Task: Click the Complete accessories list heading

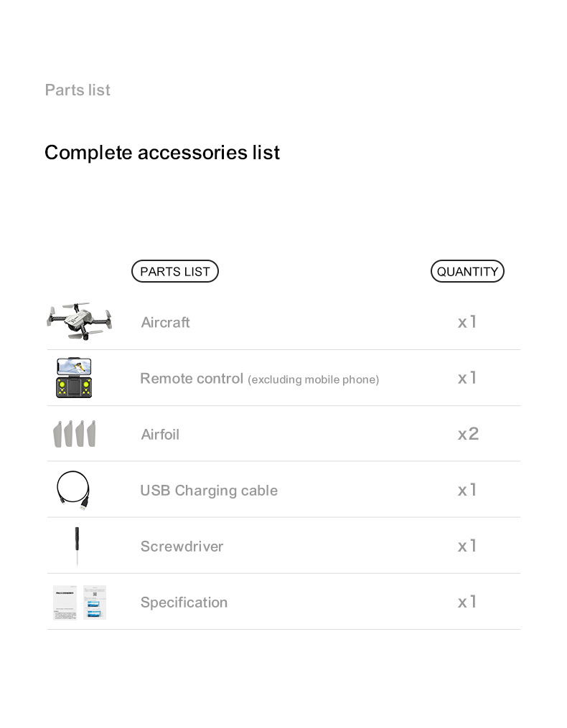Action: (x=162, y=153)
